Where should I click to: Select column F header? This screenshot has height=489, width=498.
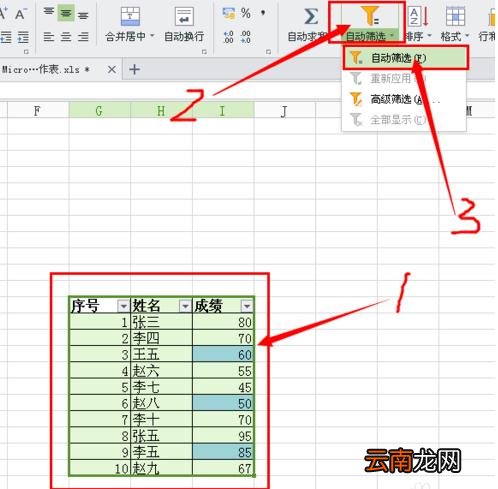point(38,110)
